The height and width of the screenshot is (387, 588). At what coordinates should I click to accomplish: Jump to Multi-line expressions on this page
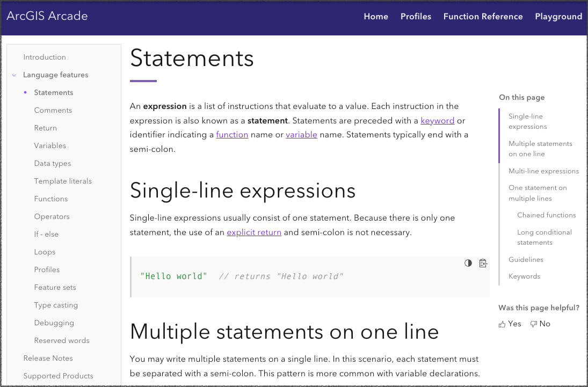(x=543, y=171)
